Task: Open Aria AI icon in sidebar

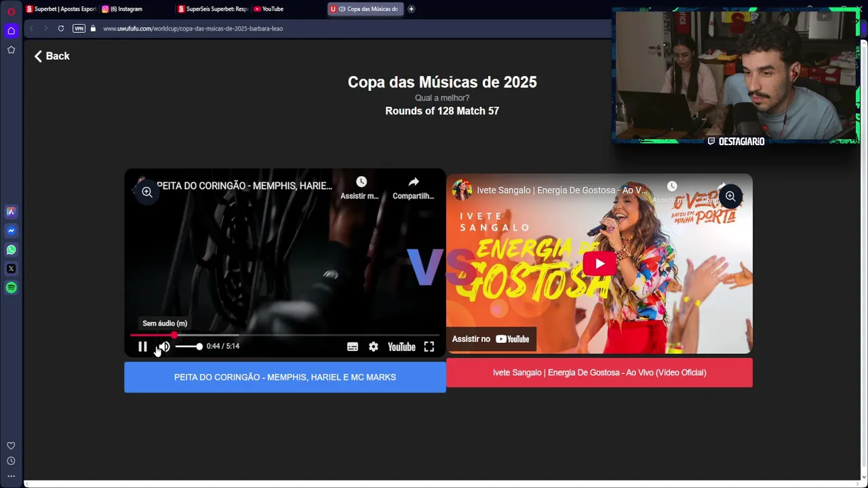Action: [x=11, y=211]
